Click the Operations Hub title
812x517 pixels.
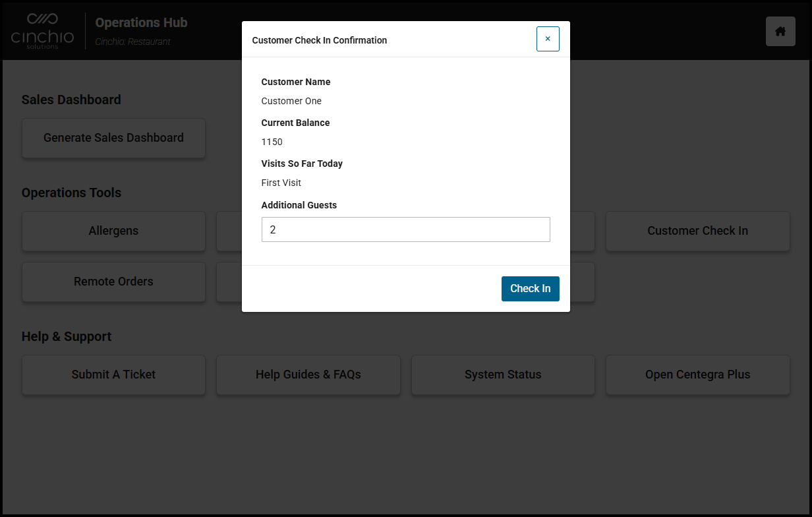click(x=141, y=22)
